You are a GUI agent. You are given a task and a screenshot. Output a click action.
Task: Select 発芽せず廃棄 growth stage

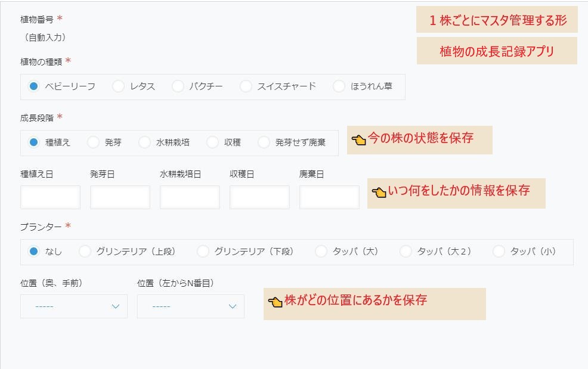pyautogui.click(x=264, y=142)
